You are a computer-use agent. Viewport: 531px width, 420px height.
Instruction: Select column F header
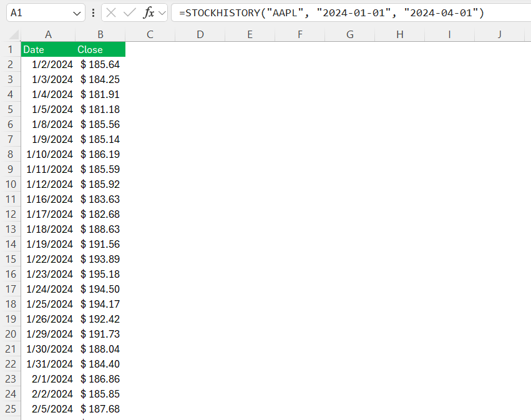300,34
